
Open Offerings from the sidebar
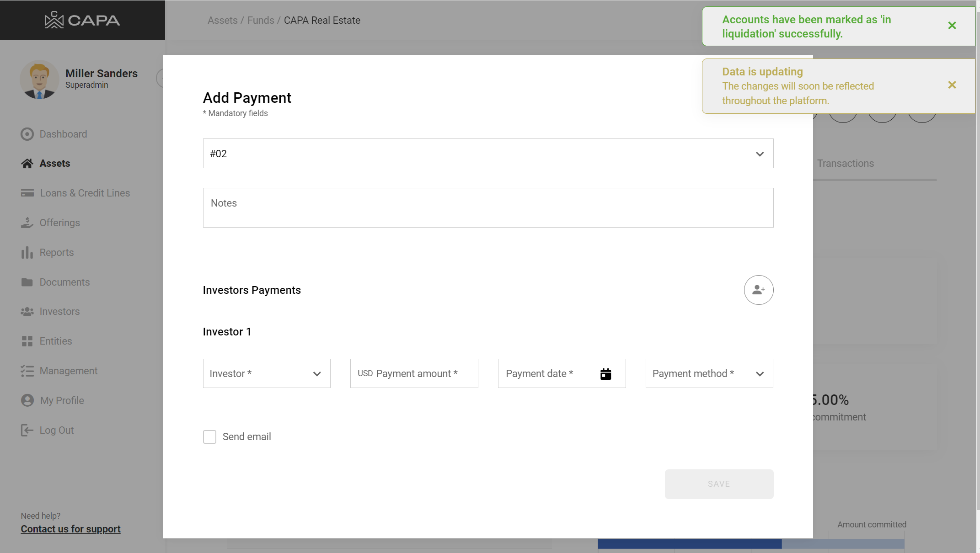59,223
